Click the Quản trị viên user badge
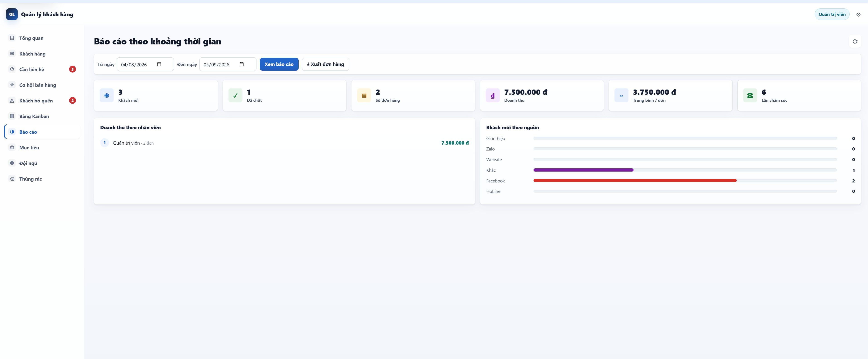 832,14
